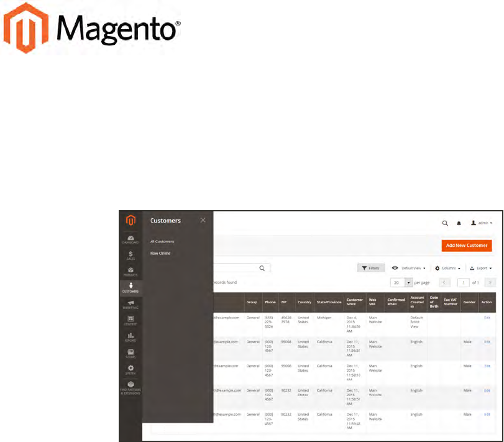Open the Filters button
This screenshot has height=442, width=504.
point(371,268)
